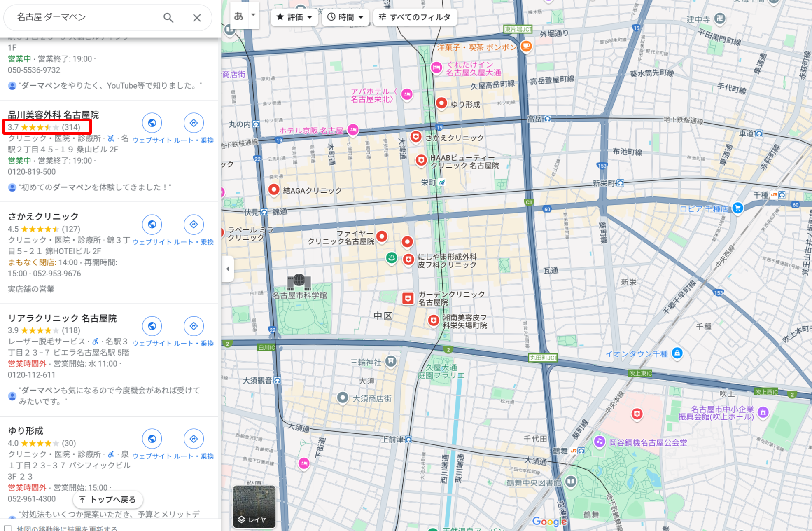Select the さかえクリニック result title
Image resolution: width=812 pixels, height=531 pixels.
pos(43,217)
